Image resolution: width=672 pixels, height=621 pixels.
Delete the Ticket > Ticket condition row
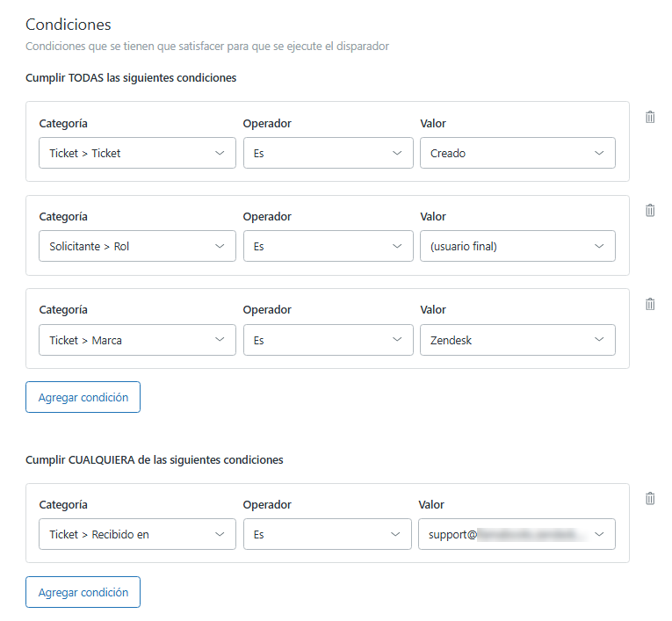pyautogui.click(x=650, y=117)
